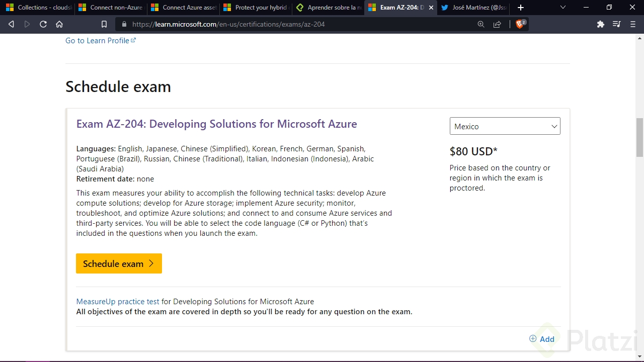Go back using the back arrow icon
Screen dimensions: 644x362
point(11,24)
